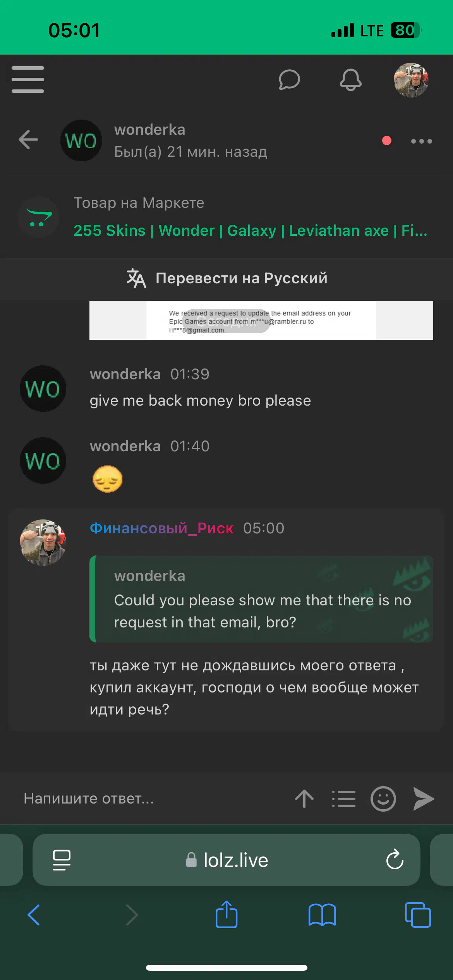The height and width of the screenshot is (980, 453).
Task: Open notifications bell icon
Action: tap(350, 80)
